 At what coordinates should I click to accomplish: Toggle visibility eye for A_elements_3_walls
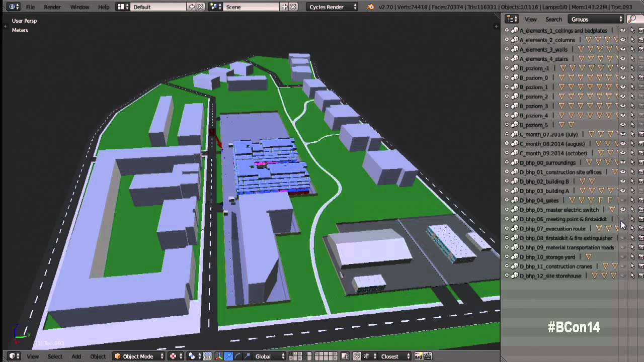point(623,49)
